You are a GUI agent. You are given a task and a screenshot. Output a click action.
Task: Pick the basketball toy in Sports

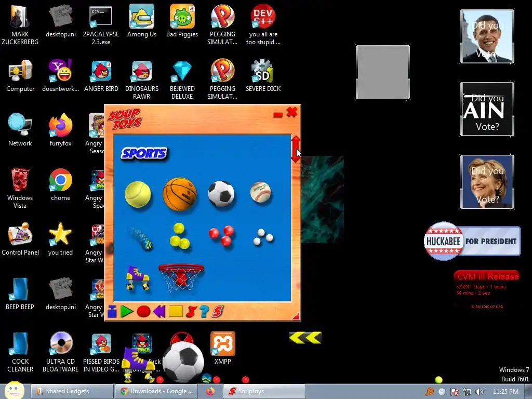[180, 194]
